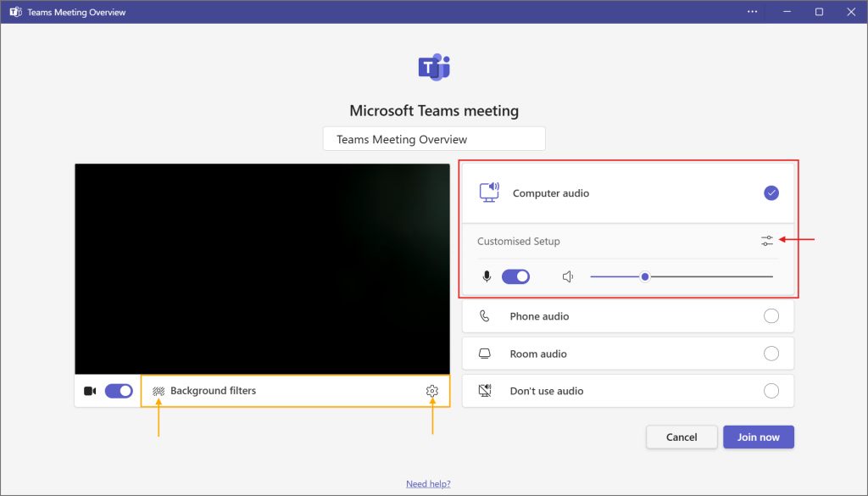868x496 pixels.
Task: Select the Don't use audio radio button
Action: coord(771,391)
